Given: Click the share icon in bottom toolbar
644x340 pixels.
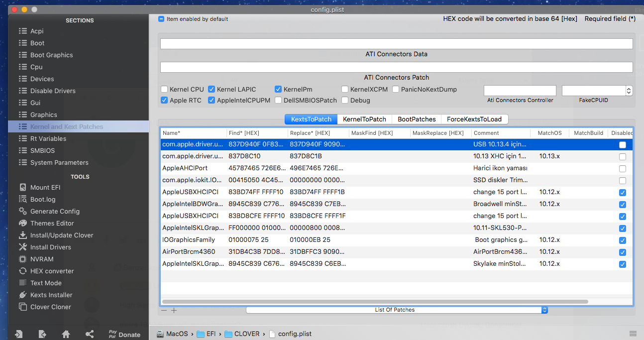Looking at the screenshot, I should (x=90, y=334).
